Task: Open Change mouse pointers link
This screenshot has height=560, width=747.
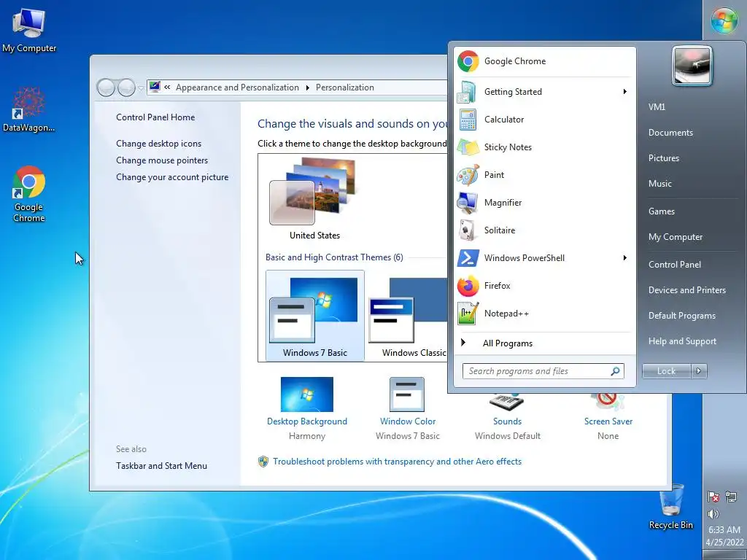Action: (162, 160)
